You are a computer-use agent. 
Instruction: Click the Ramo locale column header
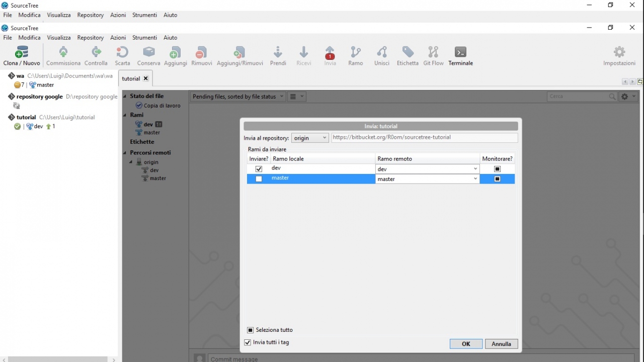pyautogui.click(x=323, y=159)
